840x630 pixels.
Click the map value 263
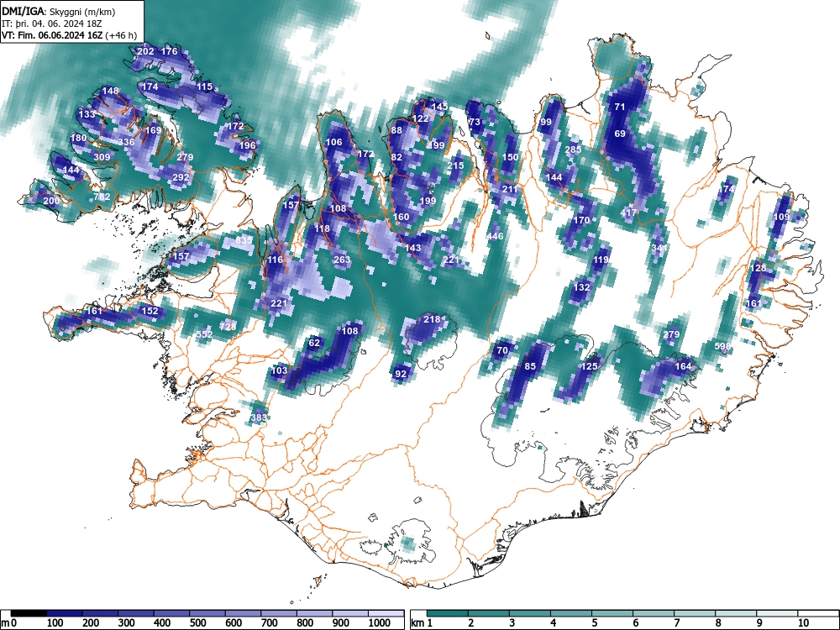point(342,260)
